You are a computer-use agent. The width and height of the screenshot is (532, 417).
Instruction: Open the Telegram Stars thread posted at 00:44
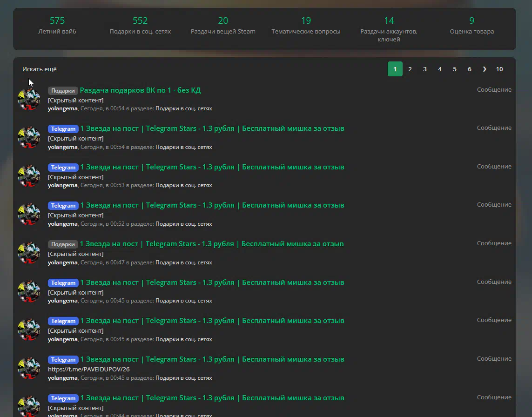pos(212,398)
